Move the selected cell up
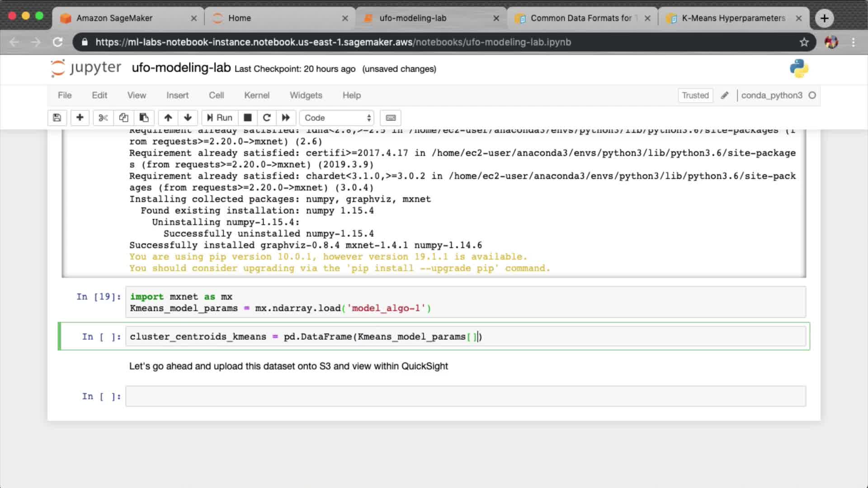Viewport: 868px width, 488px height. [x=168, y=118]
